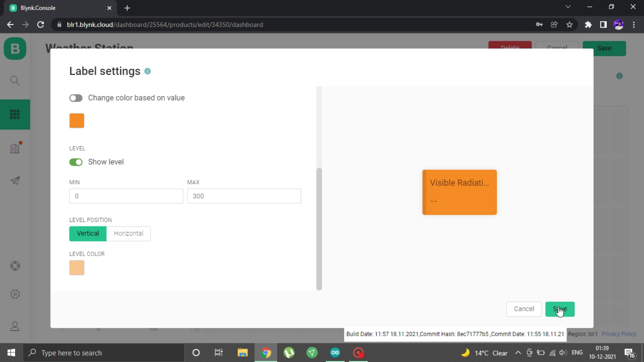This screenshot has width=644, height=362.
Task: Click the orange label color swatch
Action: tap(76, 120)
